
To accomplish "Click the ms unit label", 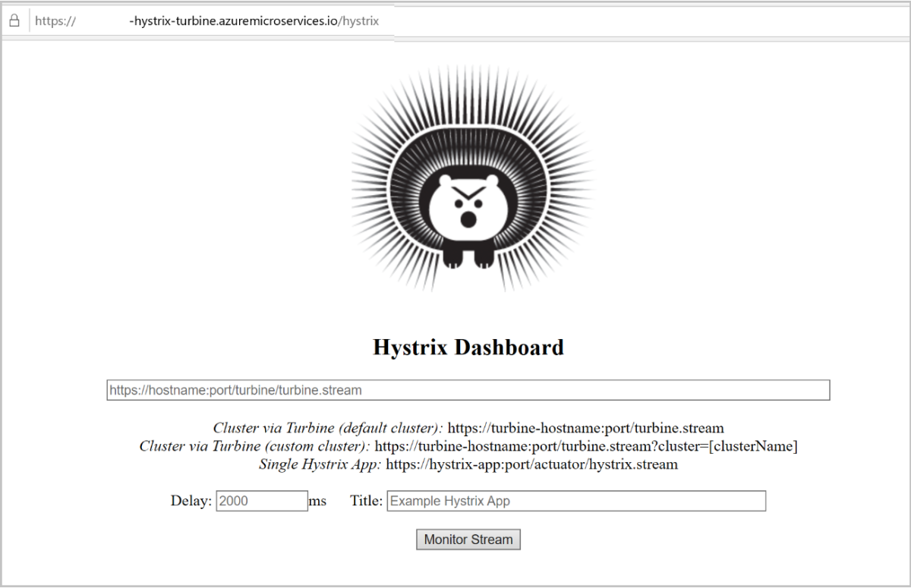I will 317,501.
